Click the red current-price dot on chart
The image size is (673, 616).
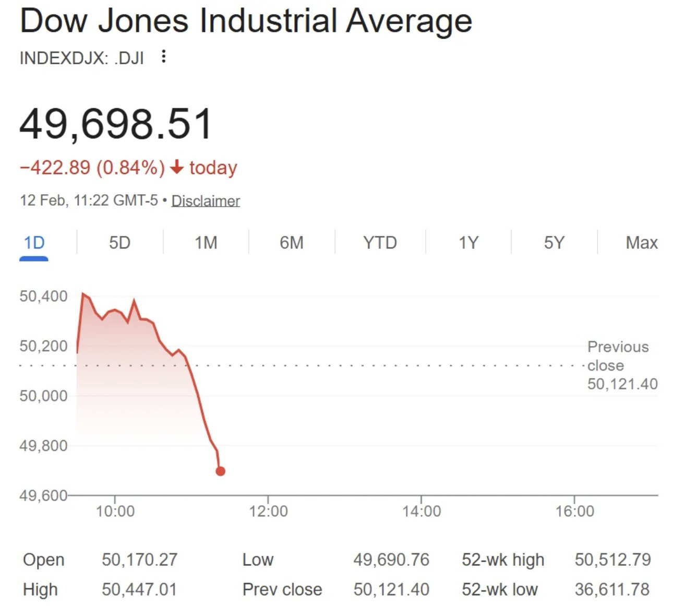pos(220,471)
